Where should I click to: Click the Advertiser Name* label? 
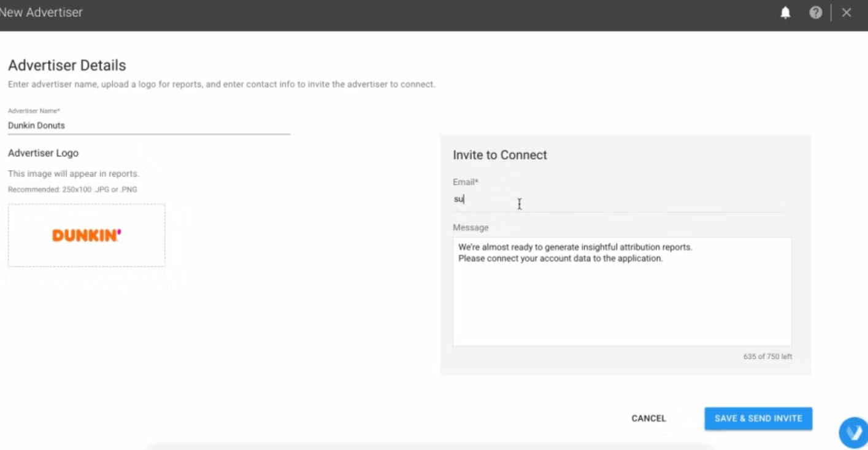[34, 111]
